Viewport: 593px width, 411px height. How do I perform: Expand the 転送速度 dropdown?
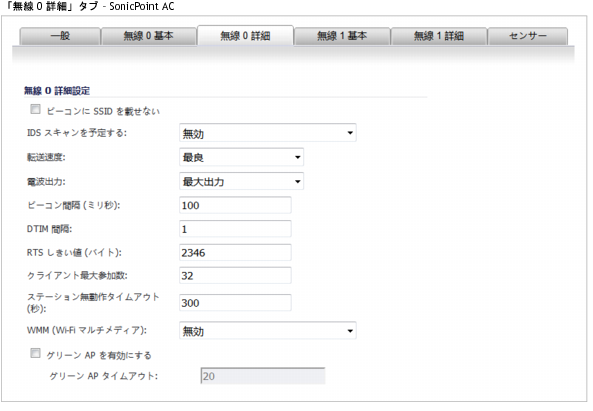(x=241, y=157)
